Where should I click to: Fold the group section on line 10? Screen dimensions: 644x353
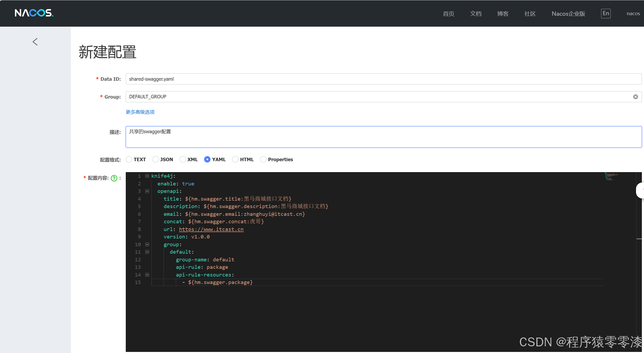click(x=147, y=245)
